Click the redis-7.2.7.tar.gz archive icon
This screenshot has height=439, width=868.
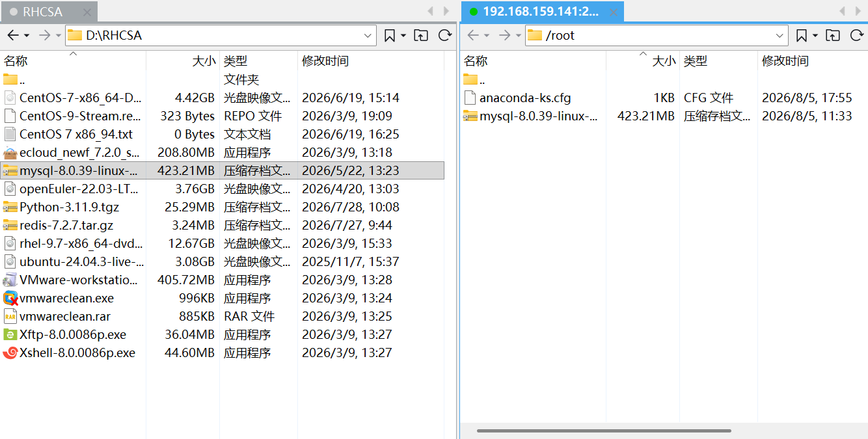(x=10, y=226)
